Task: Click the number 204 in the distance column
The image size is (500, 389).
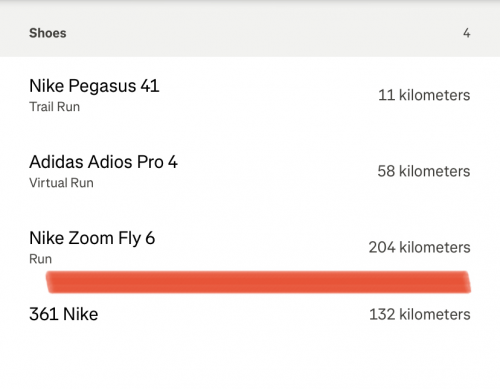Action: [x=382, y=247]
